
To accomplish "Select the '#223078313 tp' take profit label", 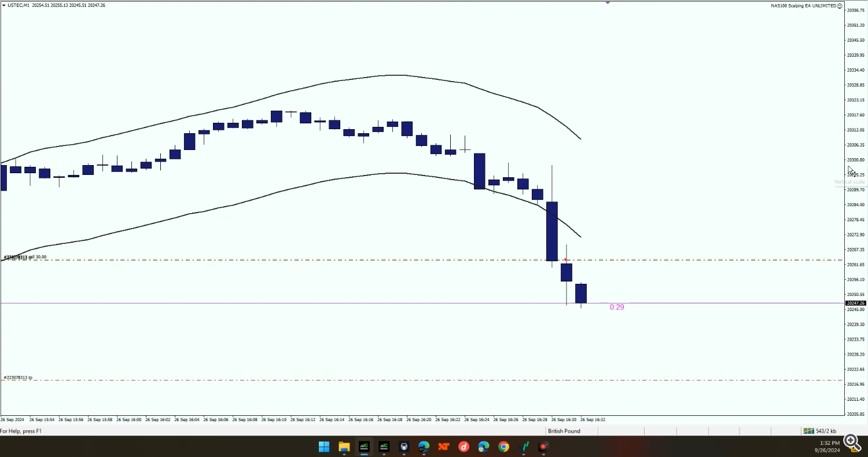I will (18, 378).
